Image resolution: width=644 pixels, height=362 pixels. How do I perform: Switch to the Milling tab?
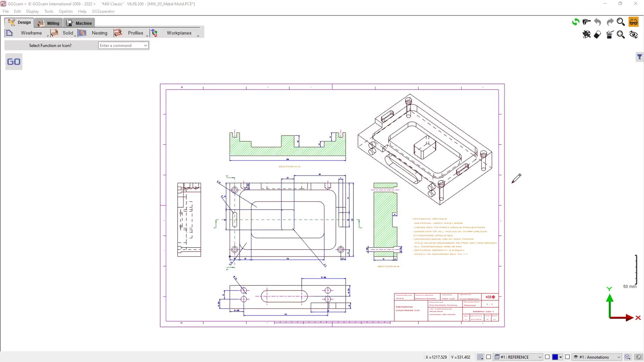49,23
